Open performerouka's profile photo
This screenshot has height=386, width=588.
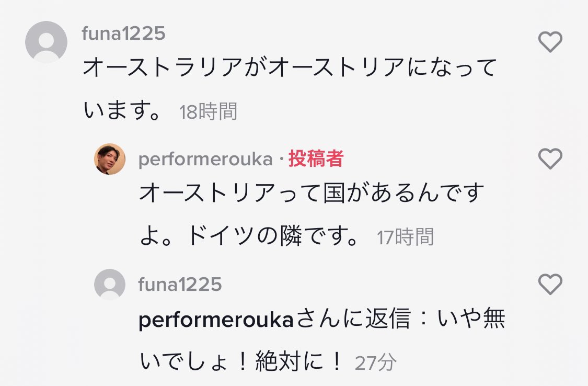pyautogui.click(x=110, y=159)
